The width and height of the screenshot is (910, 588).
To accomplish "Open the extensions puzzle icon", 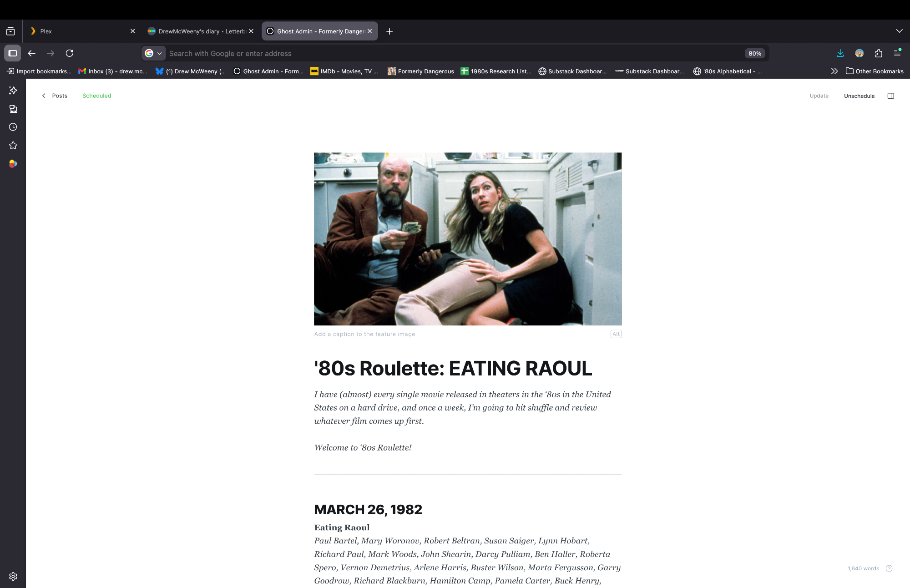I will click(x=879, y=53).
